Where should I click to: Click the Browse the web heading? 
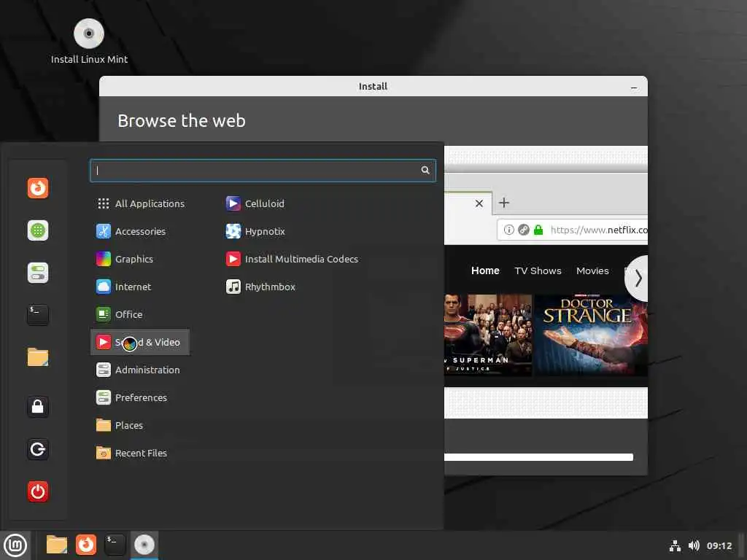click(182, 121)
